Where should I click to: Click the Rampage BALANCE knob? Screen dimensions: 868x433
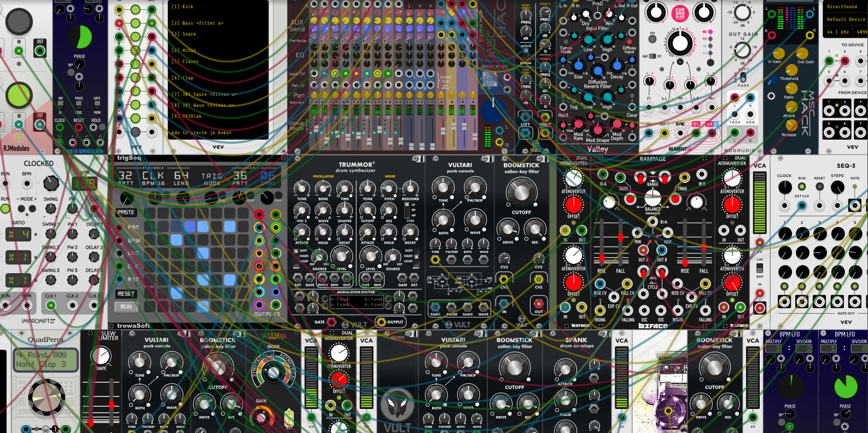coord(653,198)
